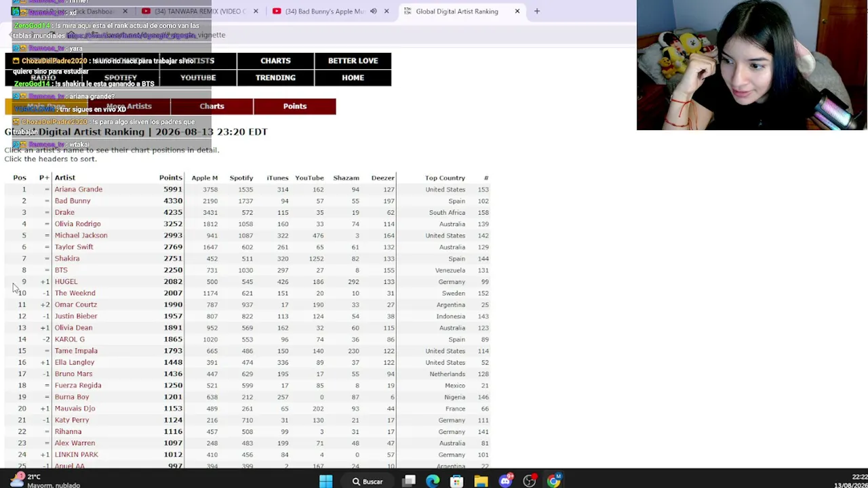
Task: Sort by the Deezer column header
Action: pos(382,178)
